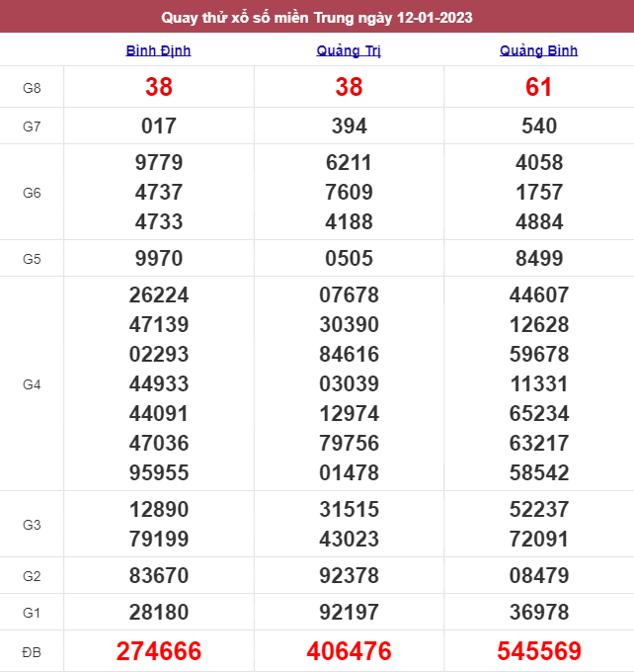The height and width of the screenshot is (672, 634).
Task: Click the title header dated 12-01-2023
Action: (x=317, y=17)
